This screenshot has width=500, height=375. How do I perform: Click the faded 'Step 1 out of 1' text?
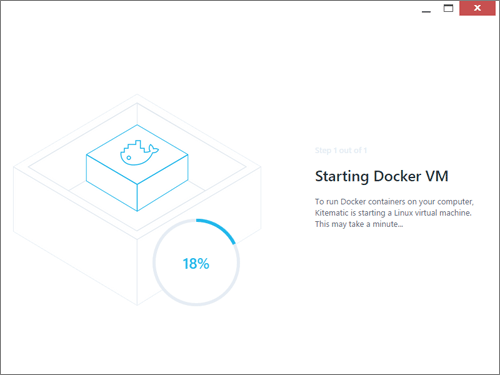(341, 150)
